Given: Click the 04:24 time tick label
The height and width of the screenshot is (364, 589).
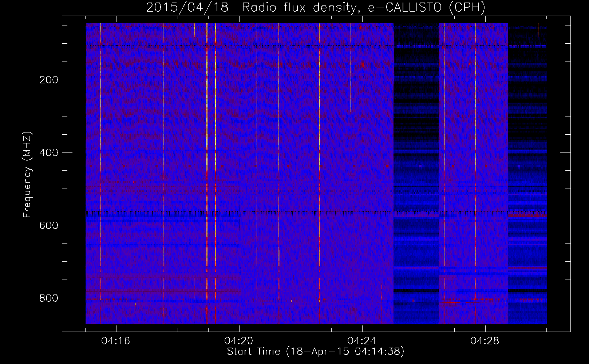Looking at the screenshot, I should pos(362,341).
